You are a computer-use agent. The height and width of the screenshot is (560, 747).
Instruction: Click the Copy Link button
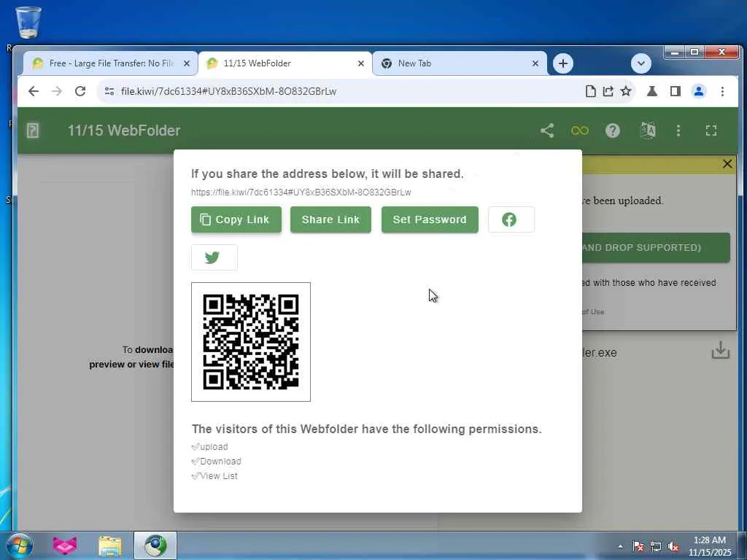[x=236, y=219]
